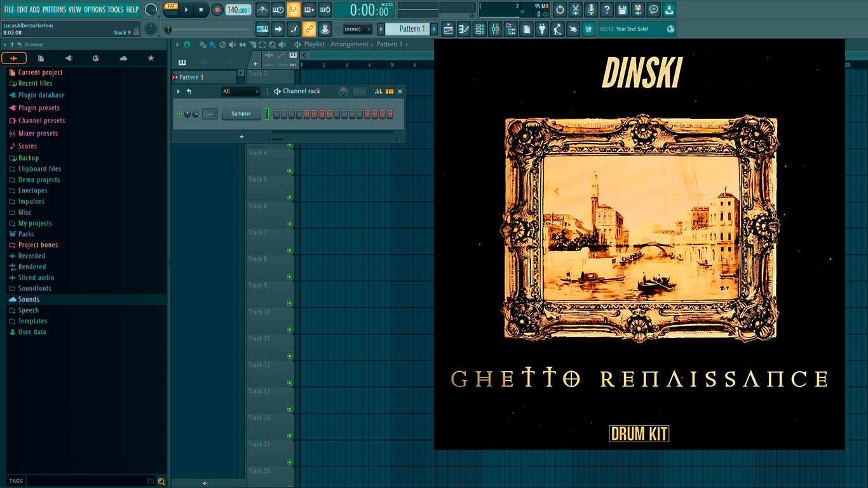Open the TOOLS menu
The width and height of the screenshot is (868, 488).
point(115,10)
